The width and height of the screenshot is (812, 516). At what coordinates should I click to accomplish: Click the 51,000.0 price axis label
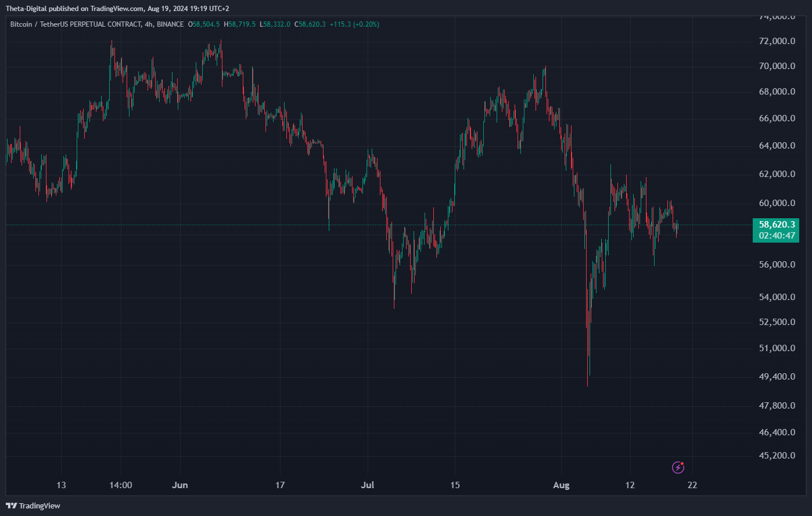coord(777,348)
